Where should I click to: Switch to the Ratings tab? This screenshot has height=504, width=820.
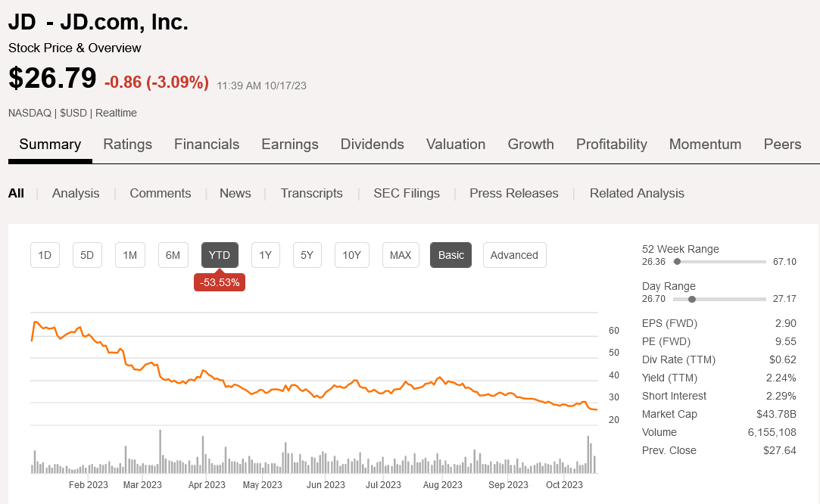[x=128, y=145]
